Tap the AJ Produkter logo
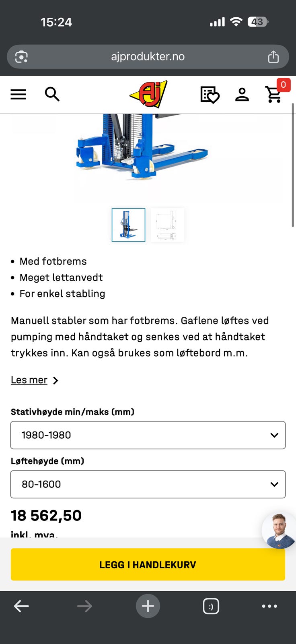296x644 pixels. click(x=148, y=94)
